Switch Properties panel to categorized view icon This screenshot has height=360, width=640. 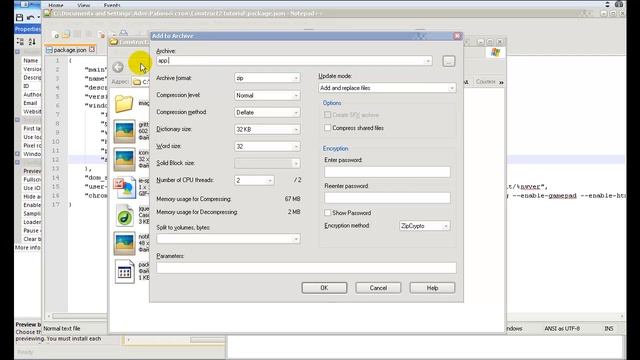click(20, 41)
